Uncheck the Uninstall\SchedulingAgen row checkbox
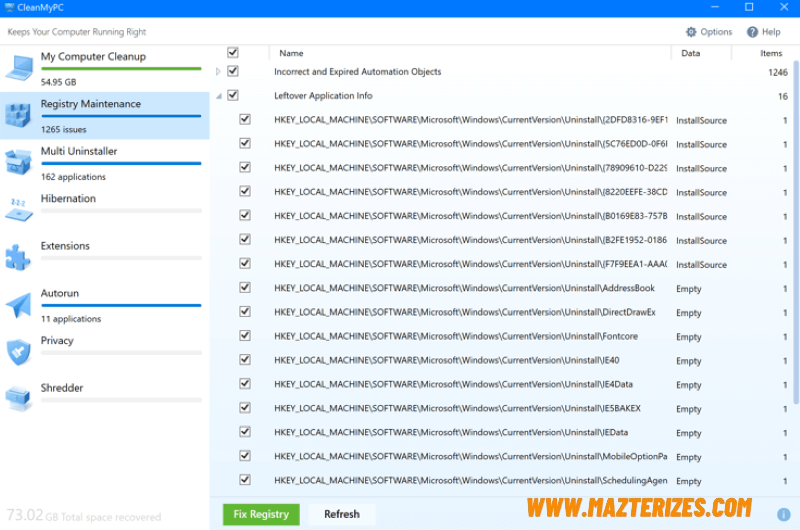This screenshot has height=530, width=800. point(245,480)
